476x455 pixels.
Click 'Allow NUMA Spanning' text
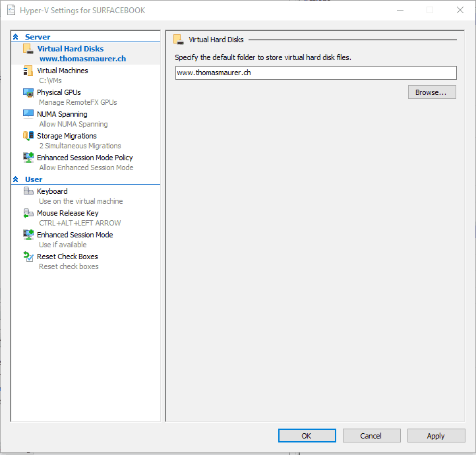point(73,124)
